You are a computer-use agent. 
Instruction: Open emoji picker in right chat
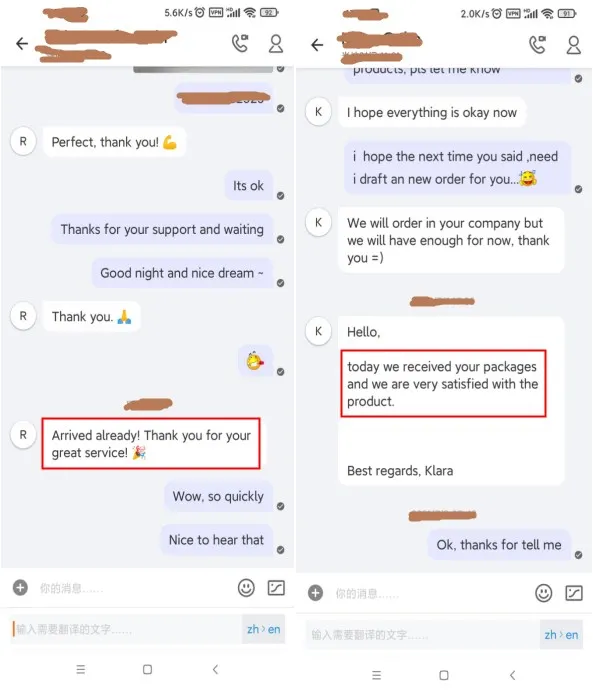click(544, 593)
